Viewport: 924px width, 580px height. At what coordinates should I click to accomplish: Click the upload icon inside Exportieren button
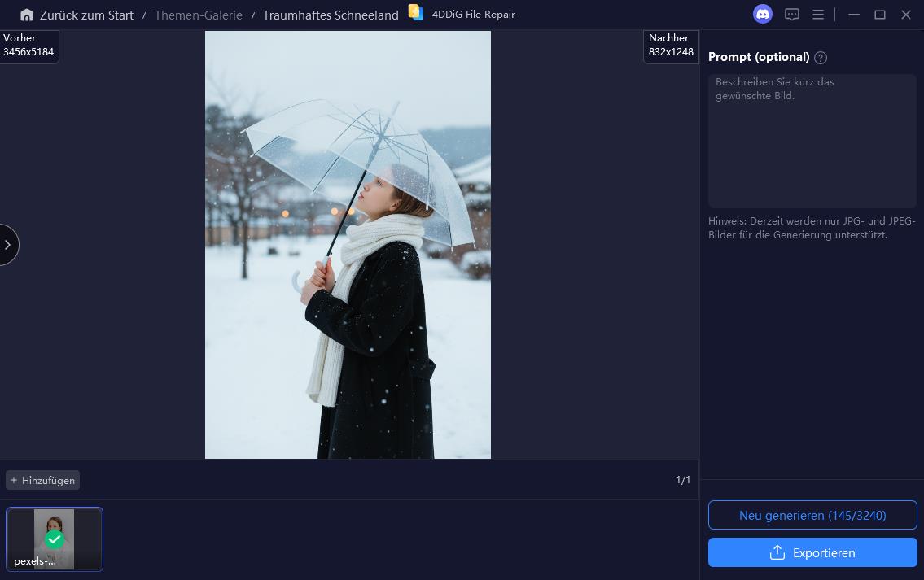click(x=777, y=552)
